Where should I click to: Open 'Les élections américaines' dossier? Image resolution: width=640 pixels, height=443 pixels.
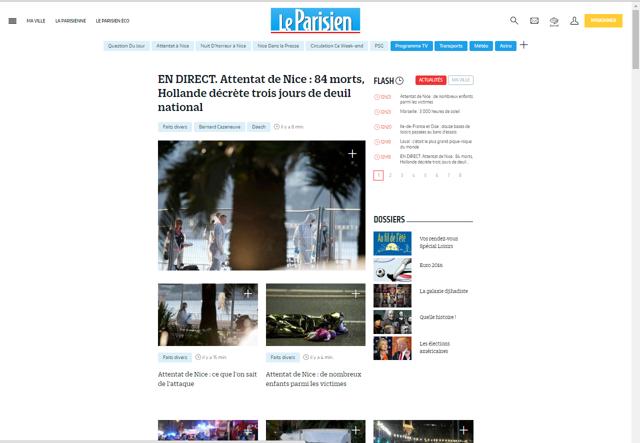(435, 347)
